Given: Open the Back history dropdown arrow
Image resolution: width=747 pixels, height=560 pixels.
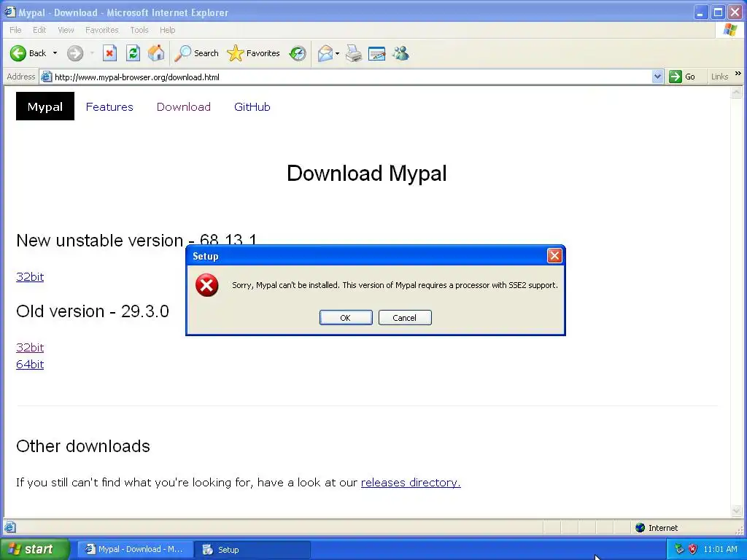Looking at the screenshot, I should [55, 53].
